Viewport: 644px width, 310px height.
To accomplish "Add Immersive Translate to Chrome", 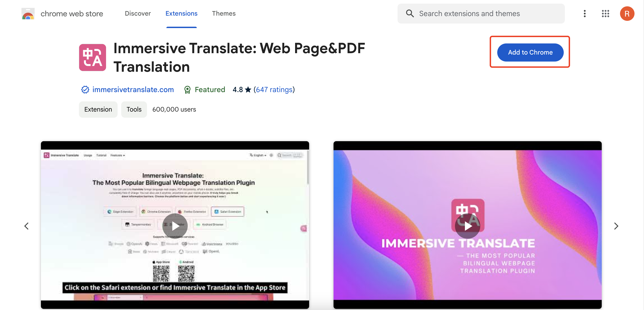I will pos(530,52).
